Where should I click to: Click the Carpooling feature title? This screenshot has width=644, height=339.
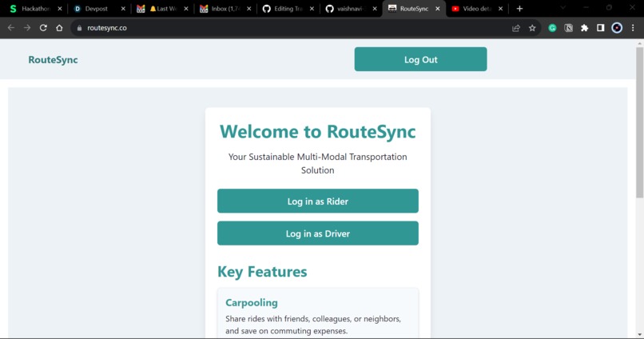tap(252, 303)
